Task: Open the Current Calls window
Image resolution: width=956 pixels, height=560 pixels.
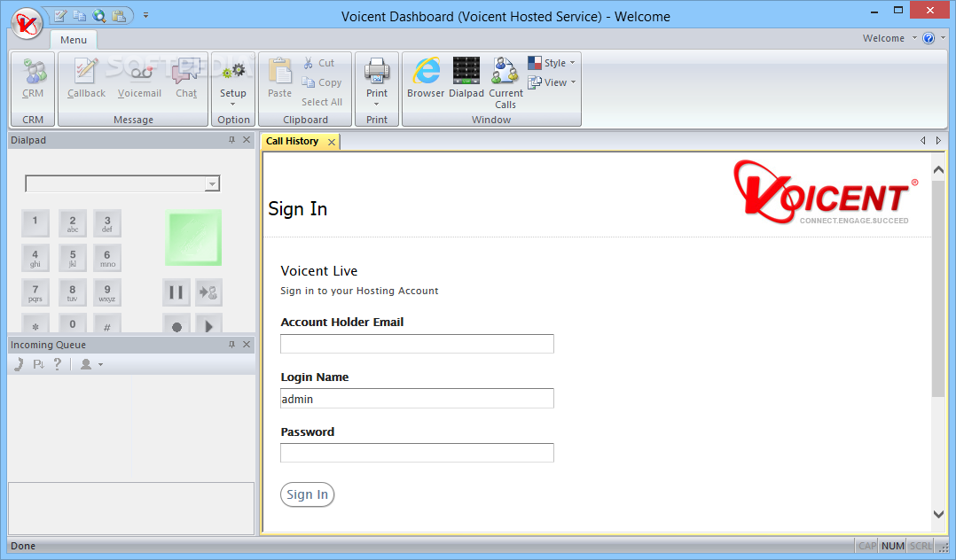Action: [x=505, y=83]
